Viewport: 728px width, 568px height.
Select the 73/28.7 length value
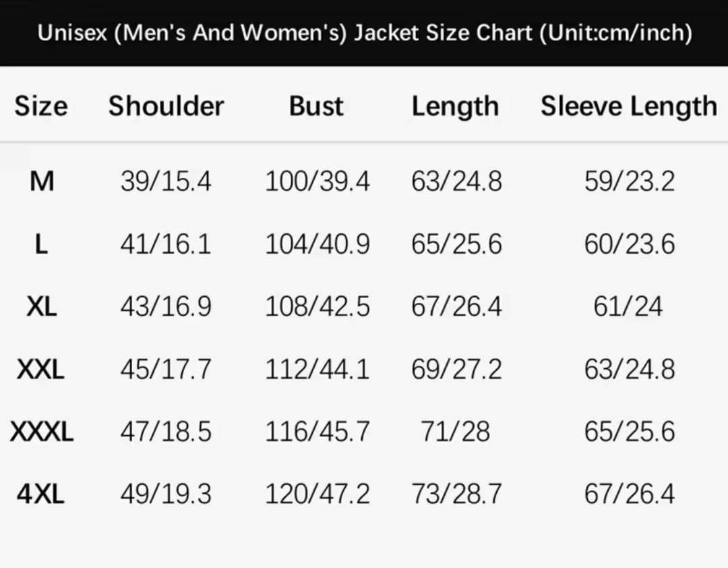click(456, 494)
